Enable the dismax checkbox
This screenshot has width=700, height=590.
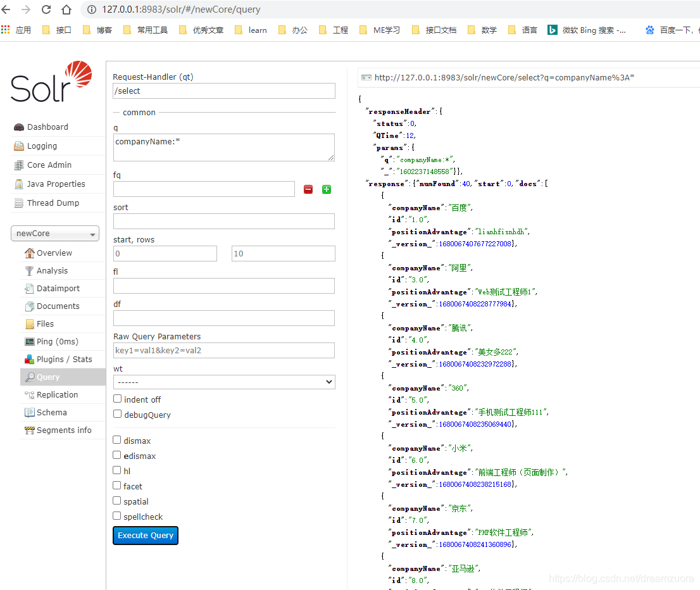(117, 440)
